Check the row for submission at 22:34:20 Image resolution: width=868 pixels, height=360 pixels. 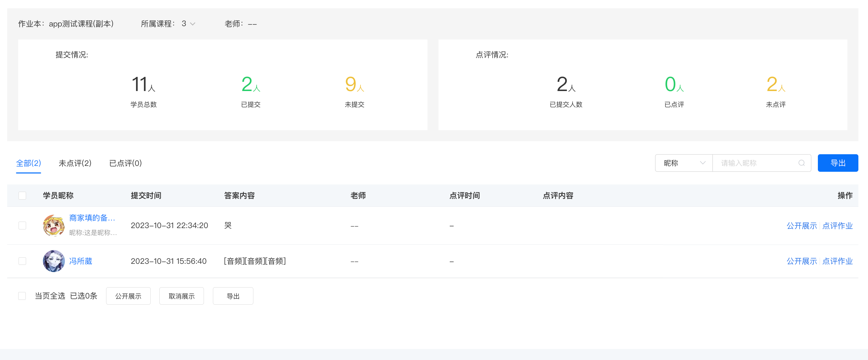[x=22, y=225]
